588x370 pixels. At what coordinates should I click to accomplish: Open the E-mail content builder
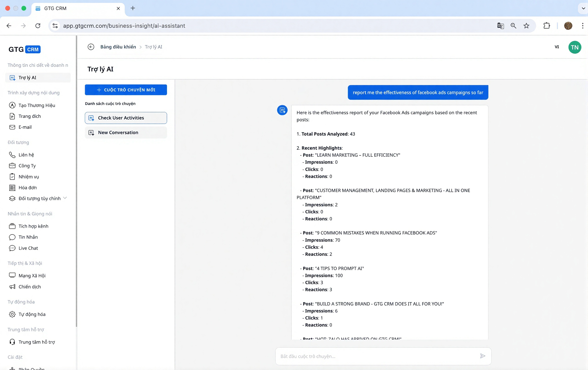click(25, 127)
